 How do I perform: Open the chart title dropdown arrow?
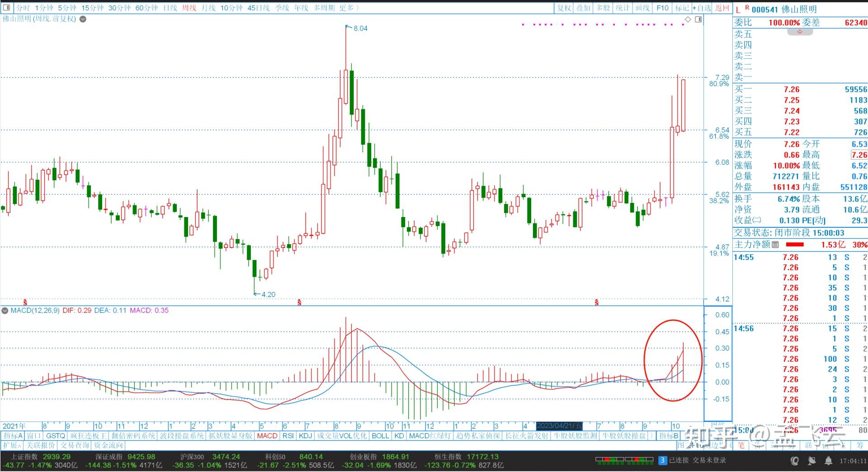(x=83, y=19)
